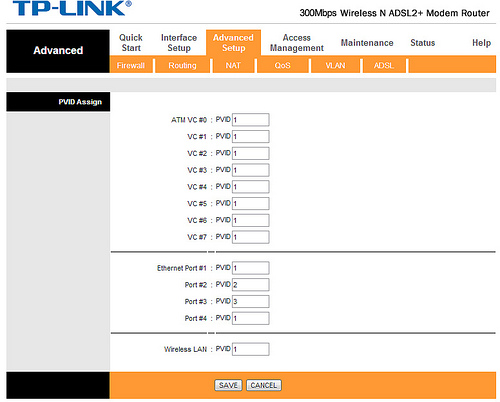Open Access Management tab

(297, 43)
